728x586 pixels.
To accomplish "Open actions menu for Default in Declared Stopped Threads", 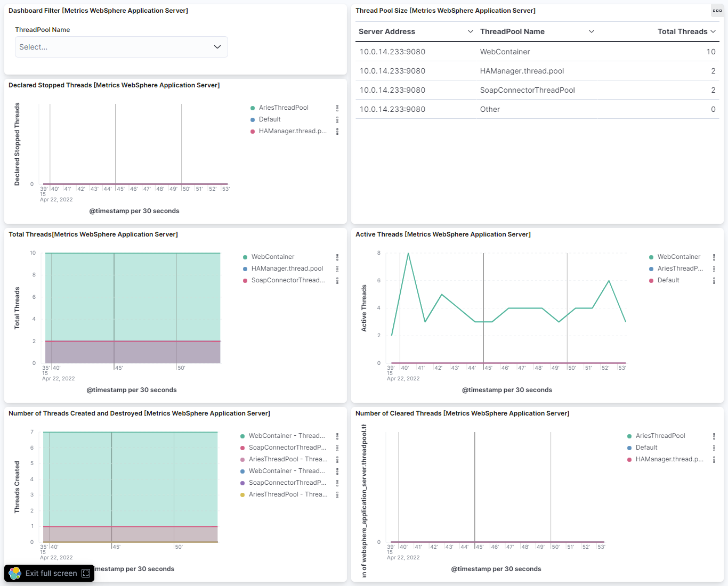I will 337,119.
